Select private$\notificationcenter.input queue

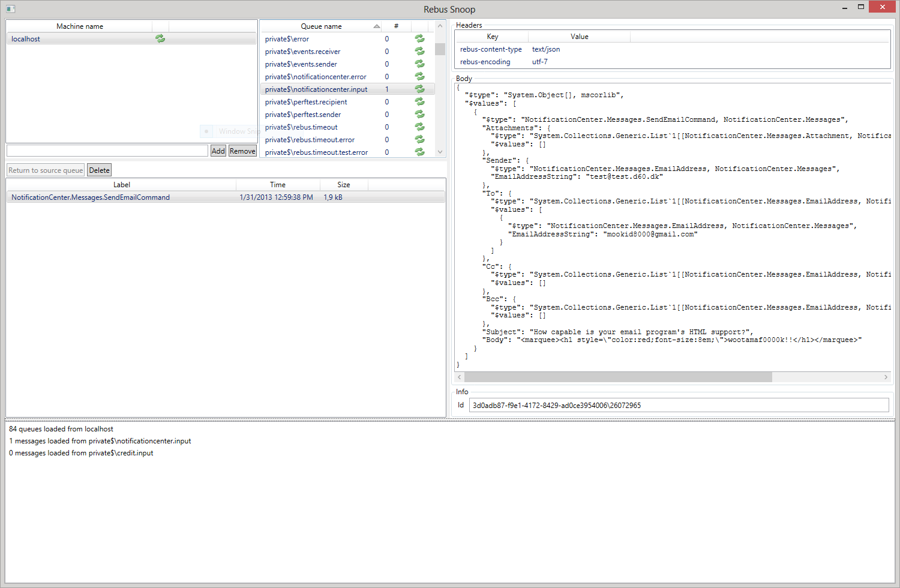[x=347, y=89]
